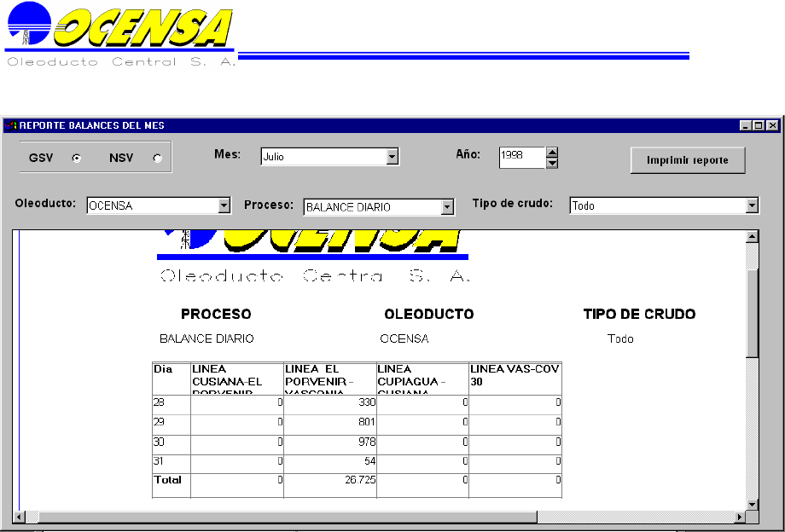Click the OCENSA logo at page top
785x532 pixels.
click(120, 34)
